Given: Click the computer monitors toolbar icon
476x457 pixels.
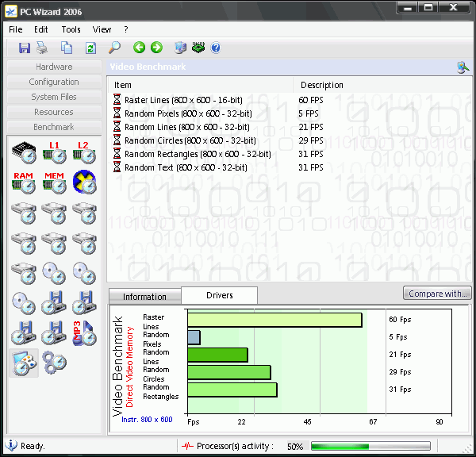Looking at the screenshot, I should (x=181, y=48).
